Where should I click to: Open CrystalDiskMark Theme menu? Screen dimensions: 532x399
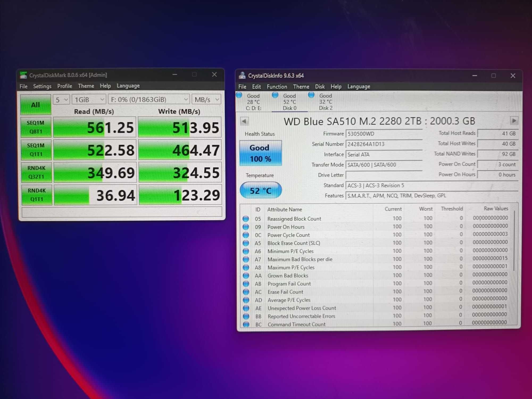pos(86,86)
